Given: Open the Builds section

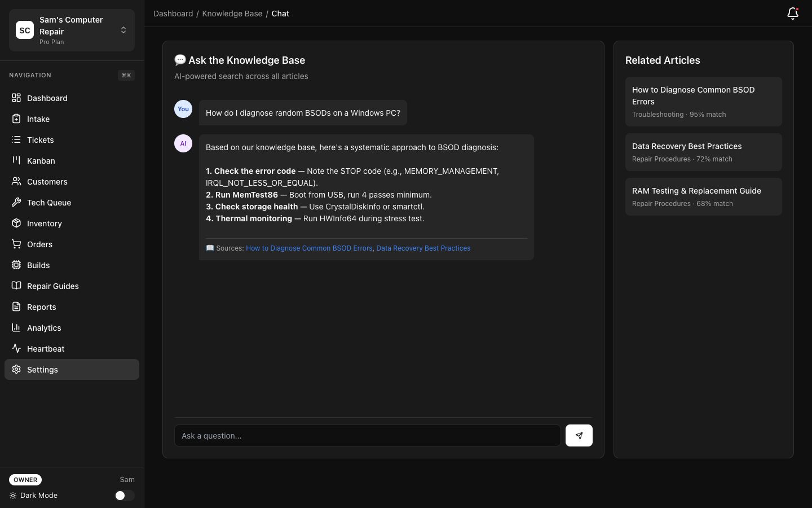Looking at the screenshot, I should 38,265.
